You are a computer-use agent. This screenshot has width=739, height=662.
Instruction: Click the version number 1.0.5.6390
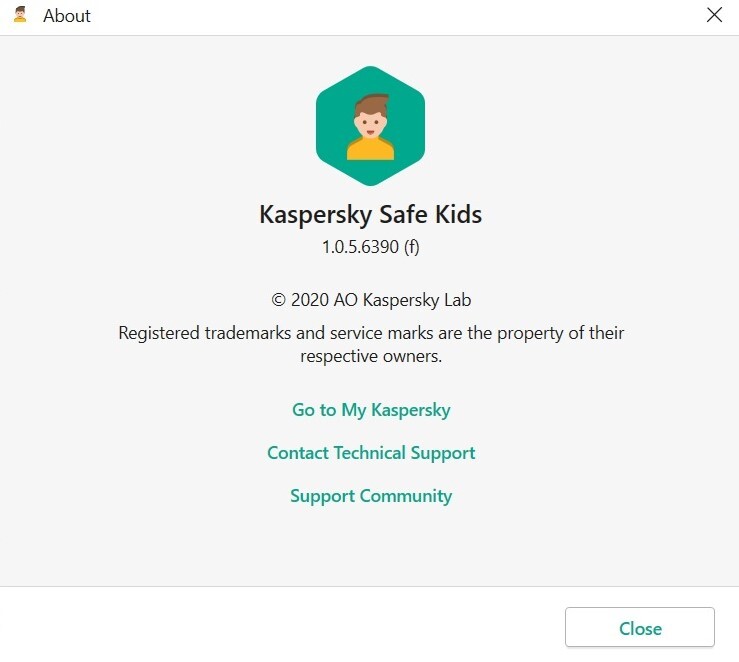(360, 247)
